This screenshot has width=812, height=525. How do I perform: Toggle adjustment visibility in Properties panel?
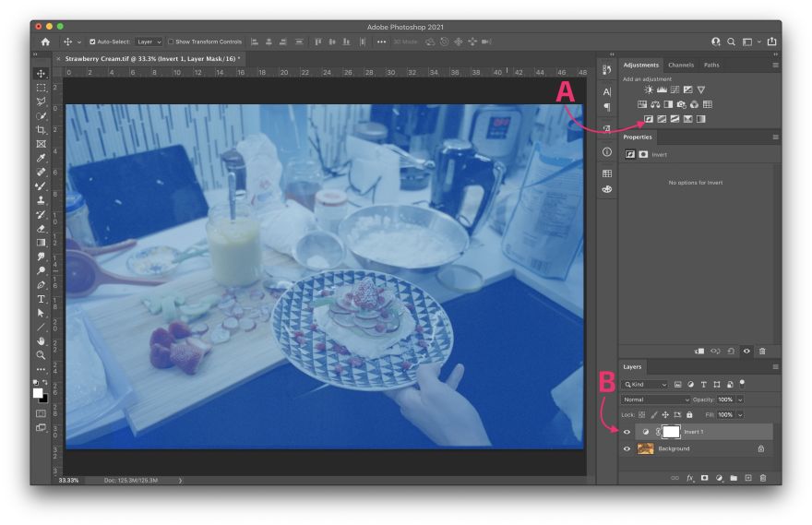click(x=746, y=351)
